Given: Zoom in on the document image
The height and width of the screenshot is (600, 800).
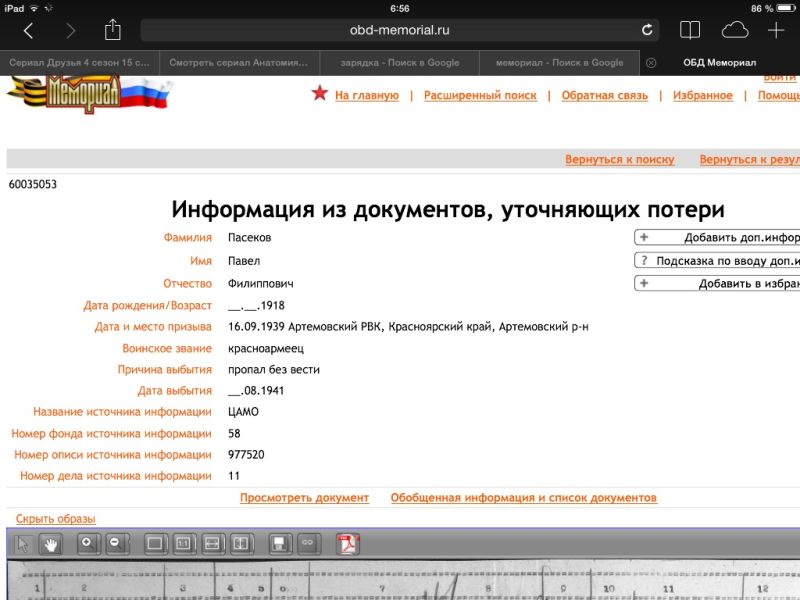Looking at the screenshot, I should tap(88, 543).
